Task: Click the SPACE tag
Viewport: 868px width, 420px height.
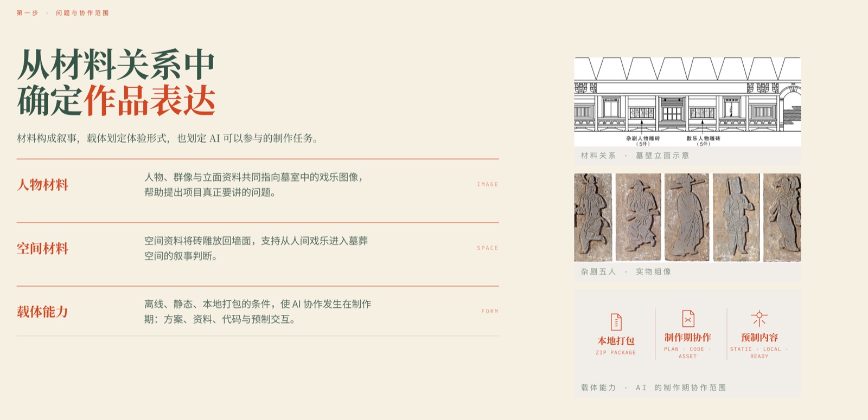Action: pyautogui.click(x=488, y=248)
